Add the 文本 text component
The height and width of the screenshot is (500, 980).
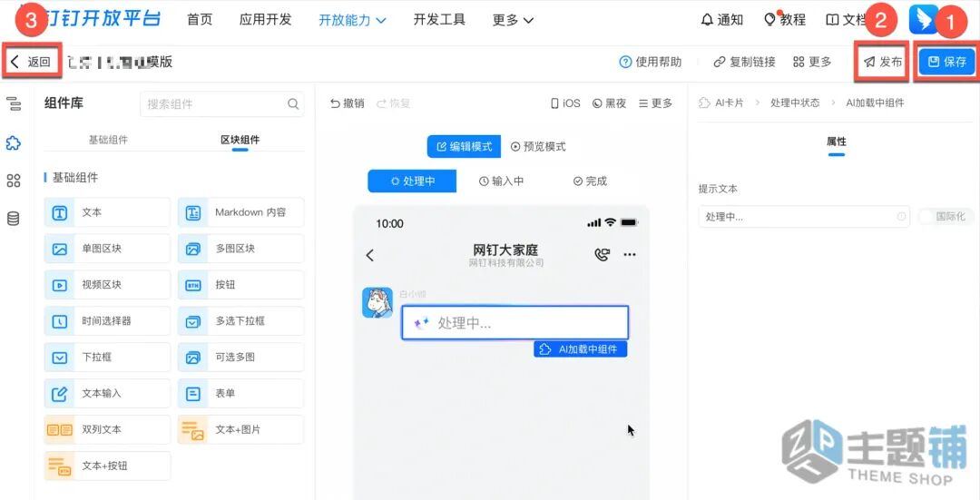tap(107, 212)
